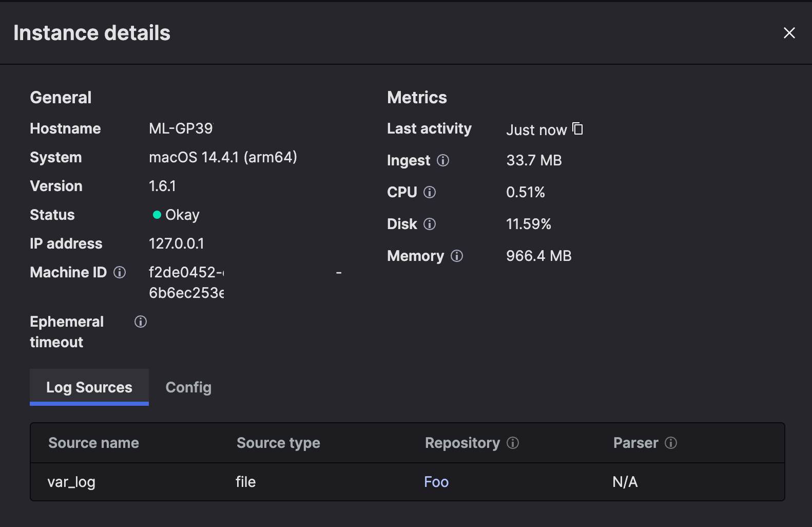This screenshot has height=527, width=812.
Task: Switch to the Config tab
Action: (x=188, y=387)
